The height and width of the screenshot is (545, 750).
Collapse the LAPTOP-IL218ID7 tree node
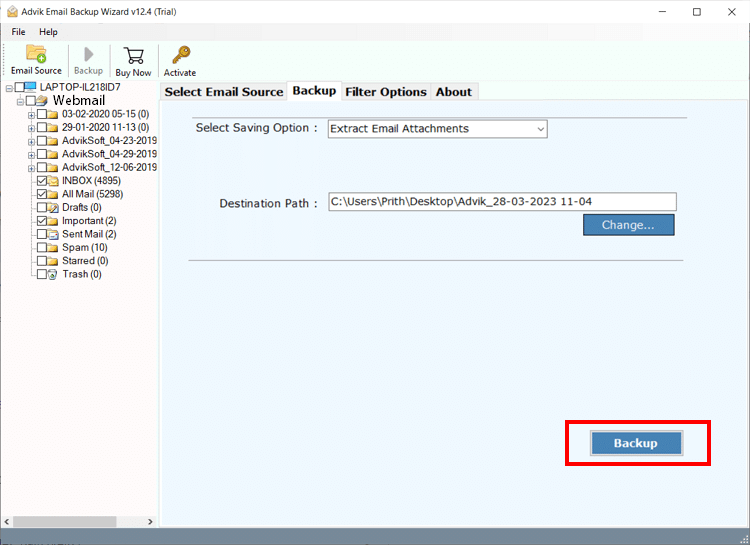(9, 89)
